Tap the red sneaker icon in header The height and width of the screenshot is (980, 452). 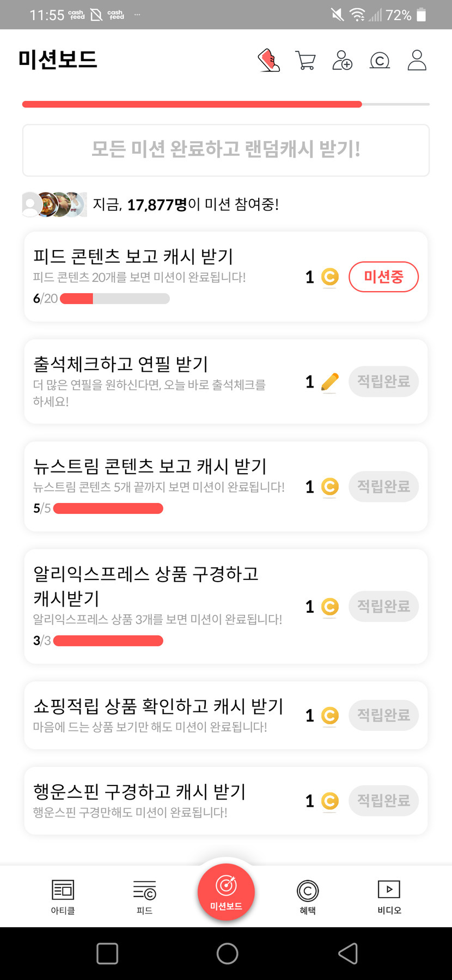(268, 60)
